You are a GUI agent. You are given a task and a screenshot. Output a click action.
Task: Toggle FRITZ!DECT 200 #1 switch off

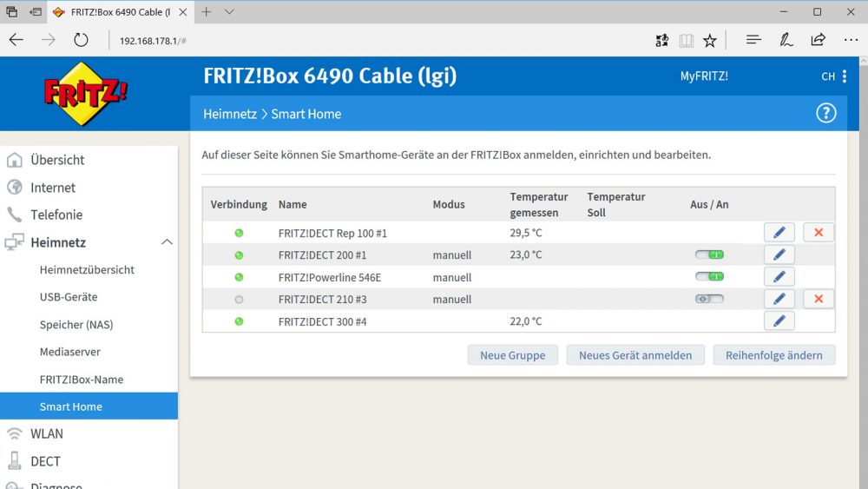pos(710,254)
